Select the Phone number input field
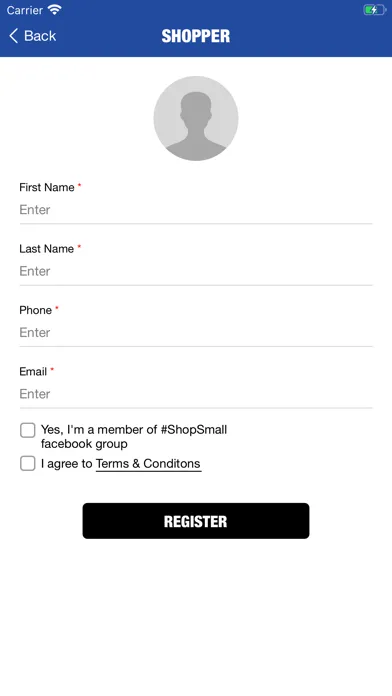 pos(196,332)
